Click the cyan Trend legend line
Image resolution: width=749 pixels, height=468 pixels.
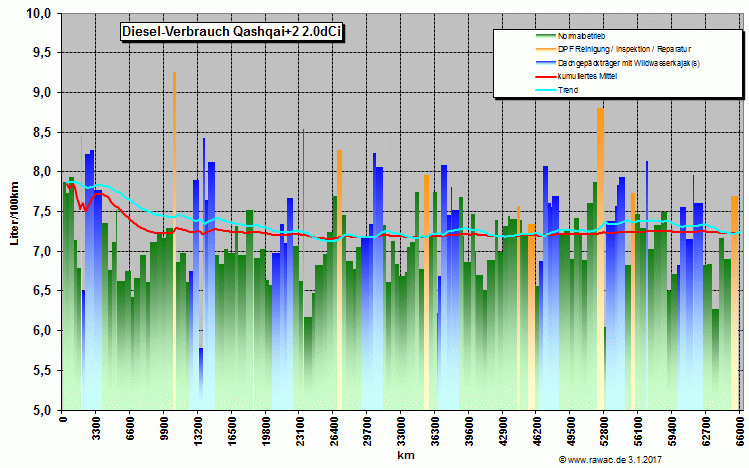tap(546, 90)
